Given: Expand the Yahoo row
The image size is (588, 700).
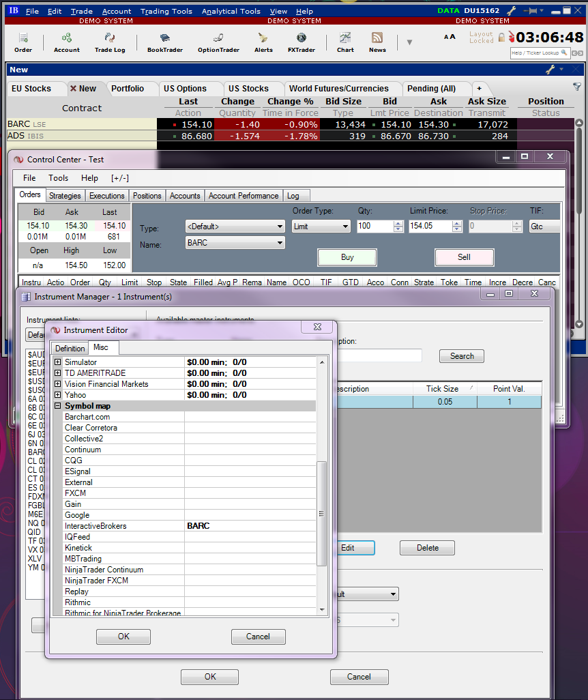Looking at the screenshot, I should [x=57, y=394].
